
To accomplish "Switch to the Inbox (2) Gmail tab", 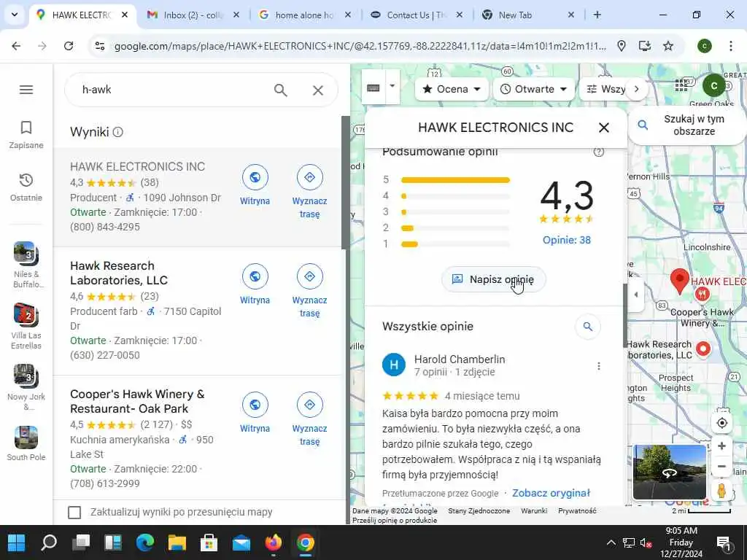I will pos(193,15).
